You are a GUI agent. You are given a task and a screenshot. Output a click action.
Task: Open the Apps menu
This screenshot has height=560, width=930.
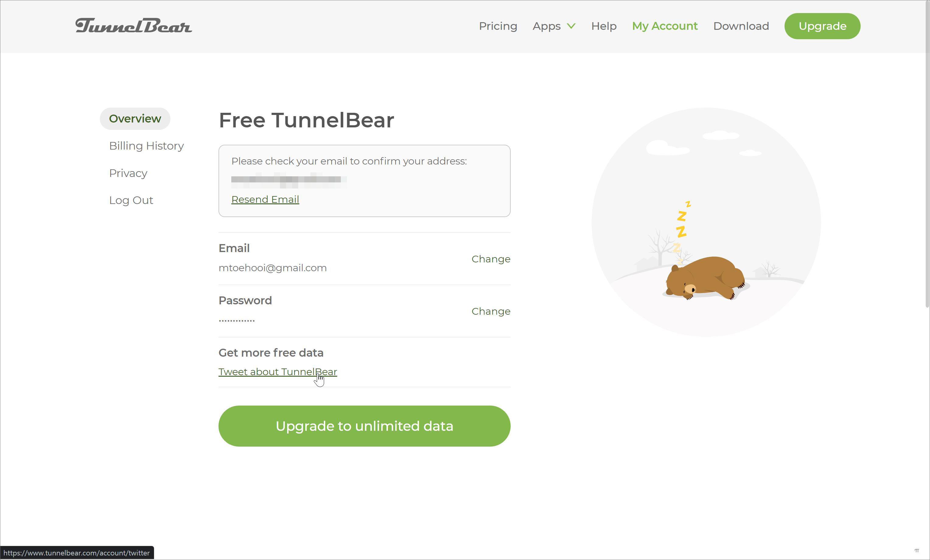(546, 26)
